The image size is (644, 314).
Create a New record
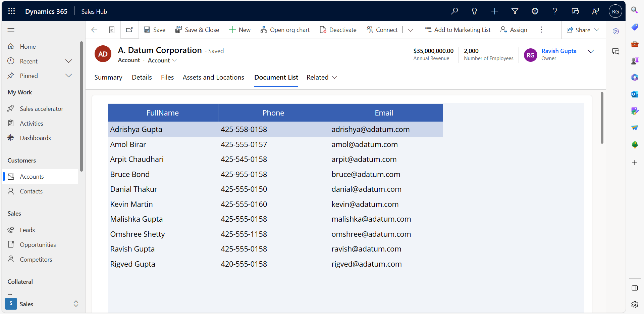tap(240, 30)
